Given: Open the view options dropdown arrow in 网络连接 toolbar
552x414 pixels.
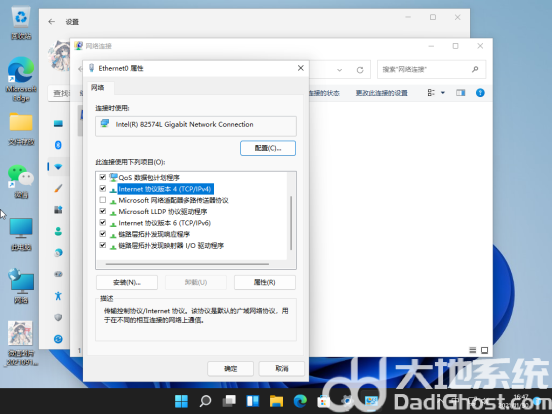Looking at the screenshot, I should [x=443, y=93].
